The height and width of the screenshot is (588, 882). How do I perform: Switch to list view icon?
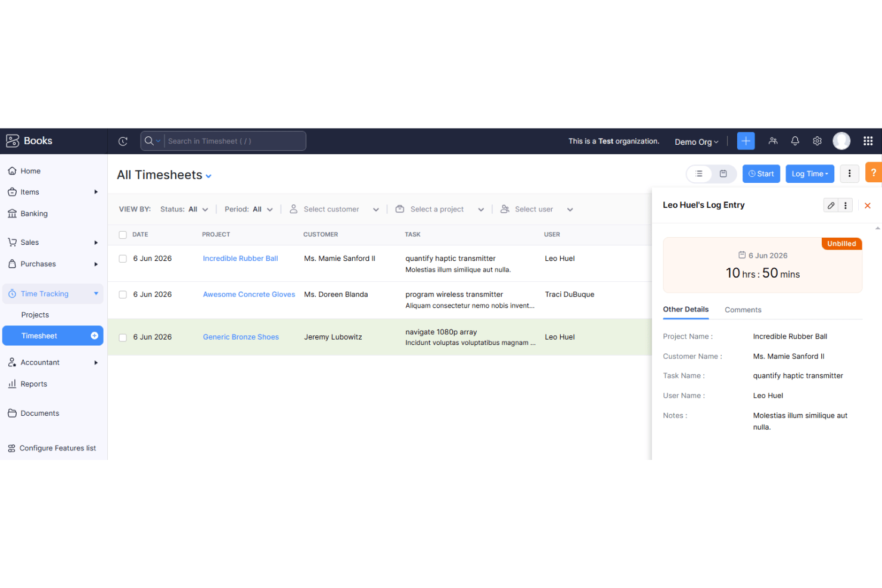tap(700, 174)
